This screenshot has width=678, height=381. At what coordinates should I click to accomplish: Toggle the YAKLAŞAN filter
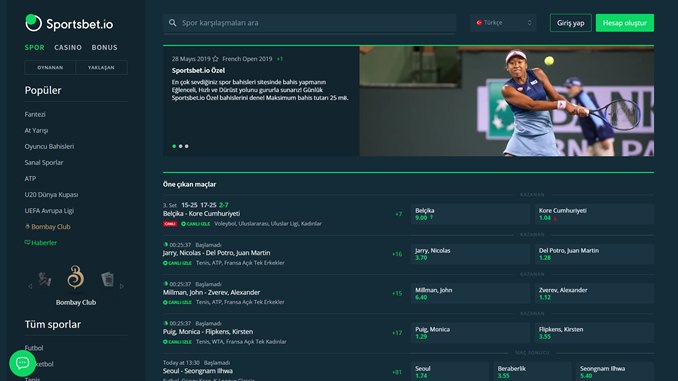[101, 67]
